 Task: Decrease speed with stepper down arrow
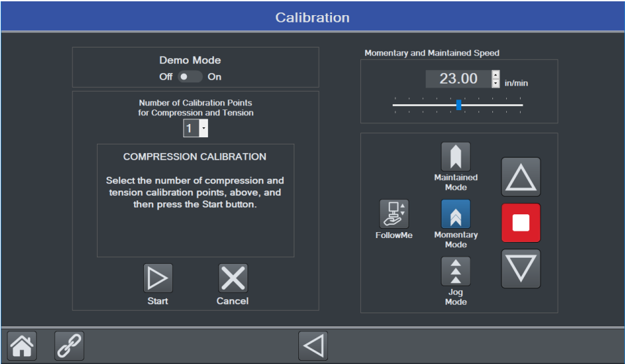[496, 83]
